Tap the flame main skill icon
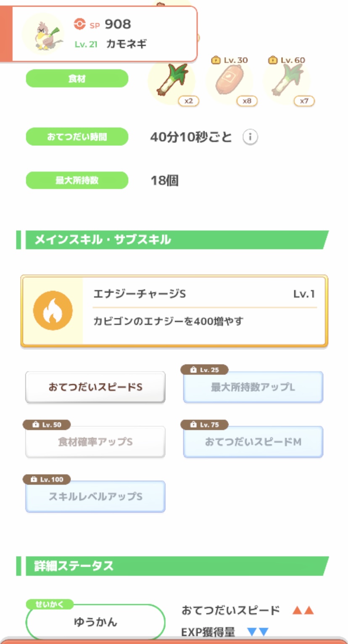This screenshot has width=348, height=644. tap(53, 311)
